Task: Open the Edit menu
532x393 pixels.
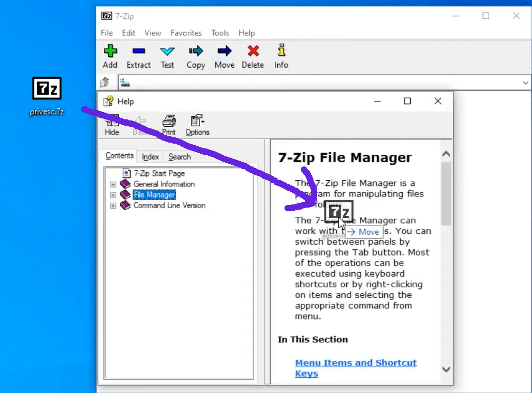Action: pos(129,33)
